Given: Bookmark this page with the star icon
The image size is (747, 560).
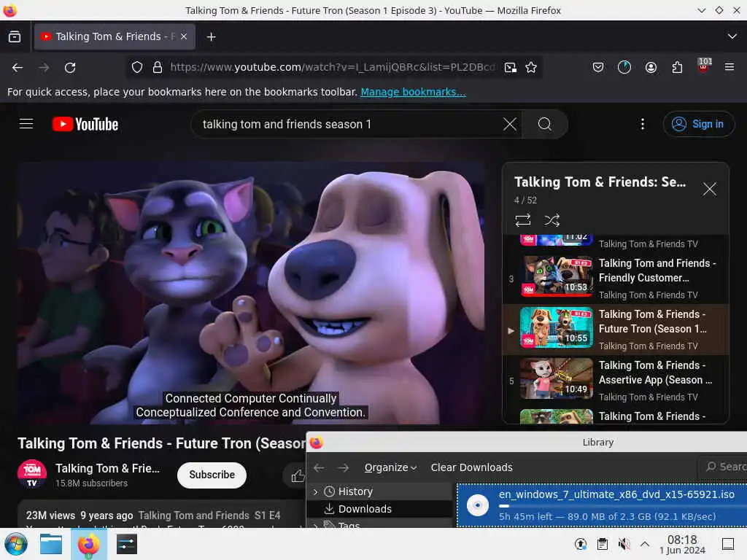Looking at the screenshot, I should 531,67.
